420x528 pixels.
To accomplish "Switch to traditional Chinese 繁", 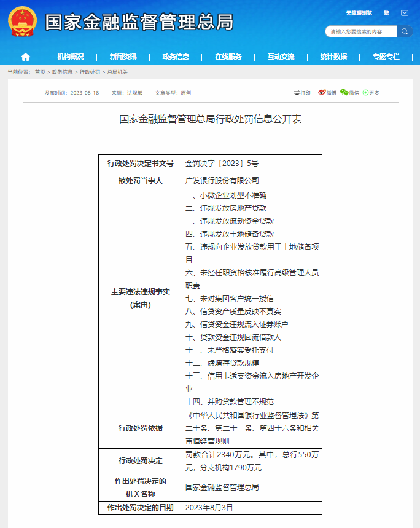I will pyautogui.click(x=386, y=13).
